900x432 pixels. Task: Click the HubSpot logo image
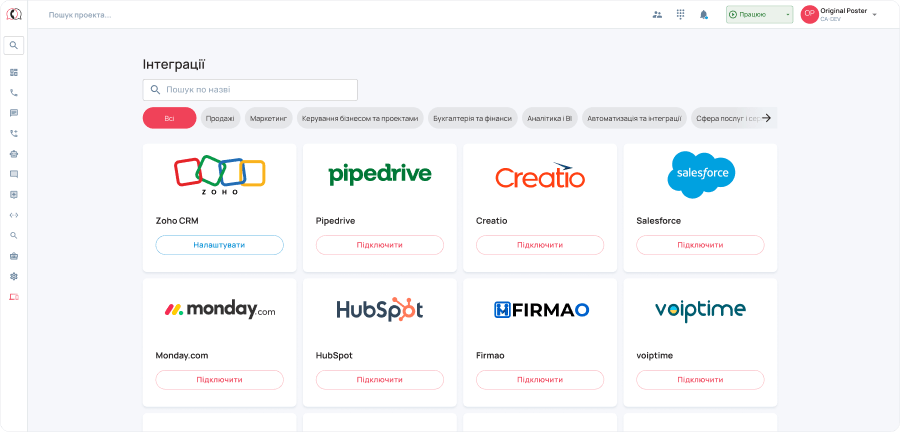[379, 310]
